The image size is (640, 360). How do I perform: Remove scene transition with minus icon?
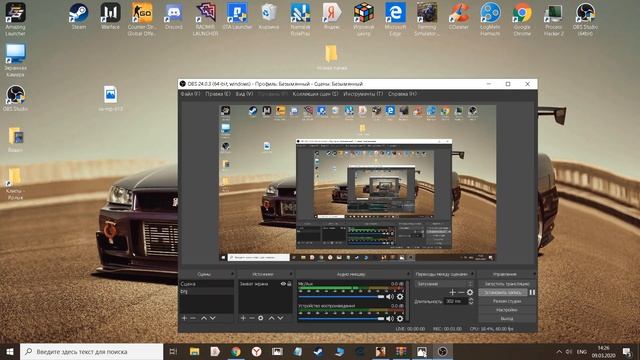[461, 292]
